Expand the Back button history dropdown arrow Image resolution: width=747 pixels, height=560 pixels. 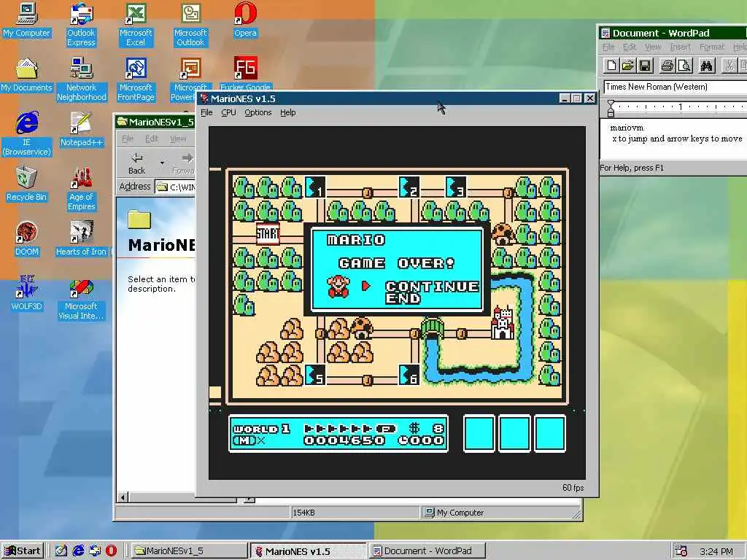pyautogui.click(x=162, y=163)
